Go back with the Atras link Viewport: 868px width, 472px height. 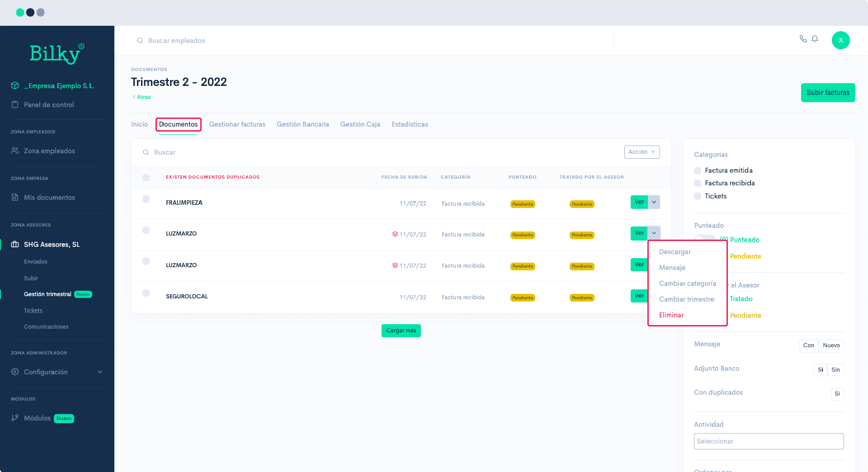click(x=142, y=97)
